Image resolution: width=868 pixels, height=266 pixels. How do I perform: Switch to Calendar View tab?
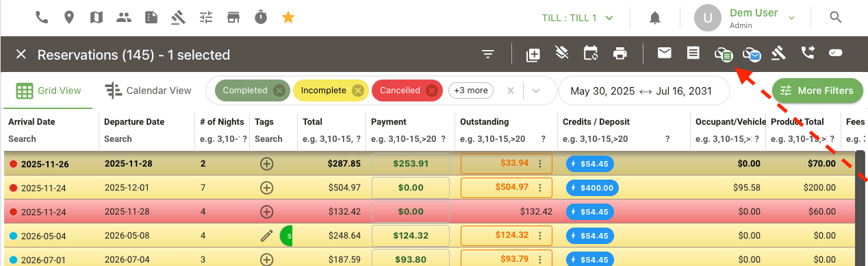149,90
